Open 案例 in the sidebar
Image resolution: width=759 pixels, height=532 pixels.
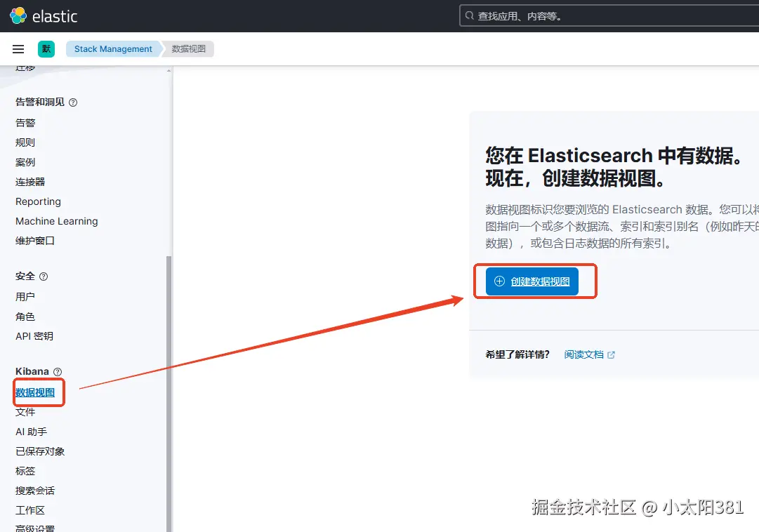pyautogui.click(x=25, y=162)
